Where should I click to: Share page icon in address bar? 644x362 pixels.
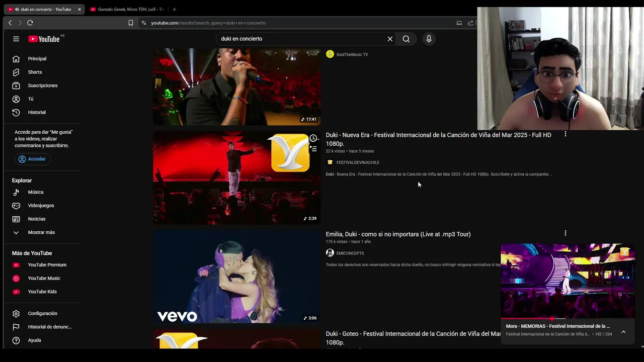pos(470,23)
